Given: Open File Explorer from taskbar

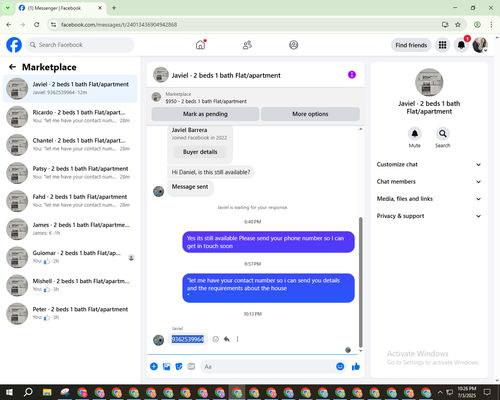Looking at the screenshot, I should (47, 392).
